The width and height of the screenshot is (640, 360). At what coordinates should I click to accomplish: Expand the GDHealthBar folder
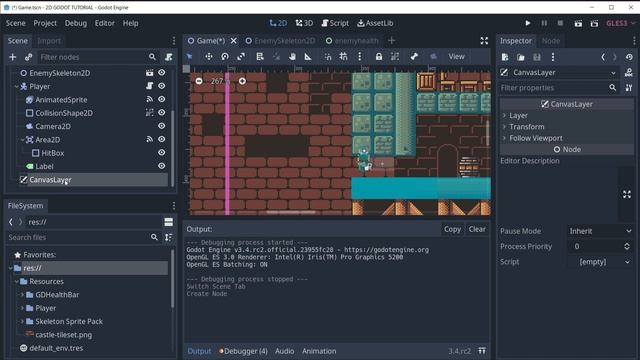pos(22,295)
